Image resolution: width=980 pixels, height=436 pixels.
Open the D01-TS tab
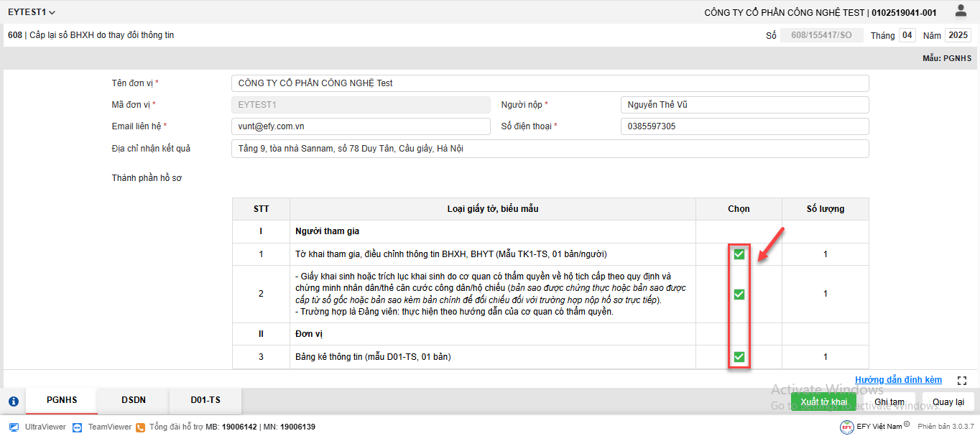pyautogui.click(x=205, y=401)
